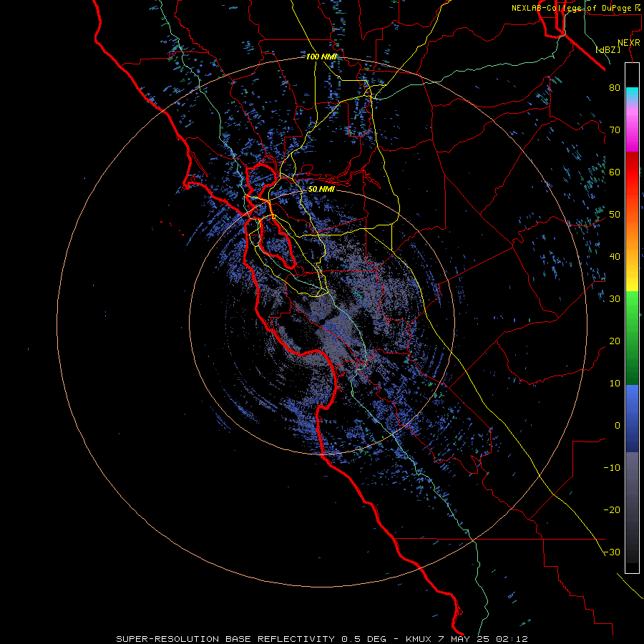Click the 80 dBZ scale value
This screenshot has height=644, width=644.
point(615,88)
